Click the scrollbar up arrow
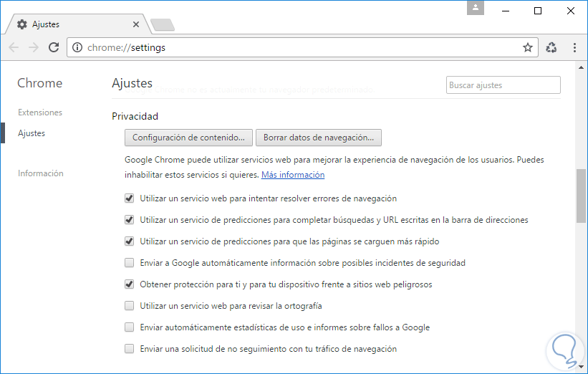 coord(581,67)
